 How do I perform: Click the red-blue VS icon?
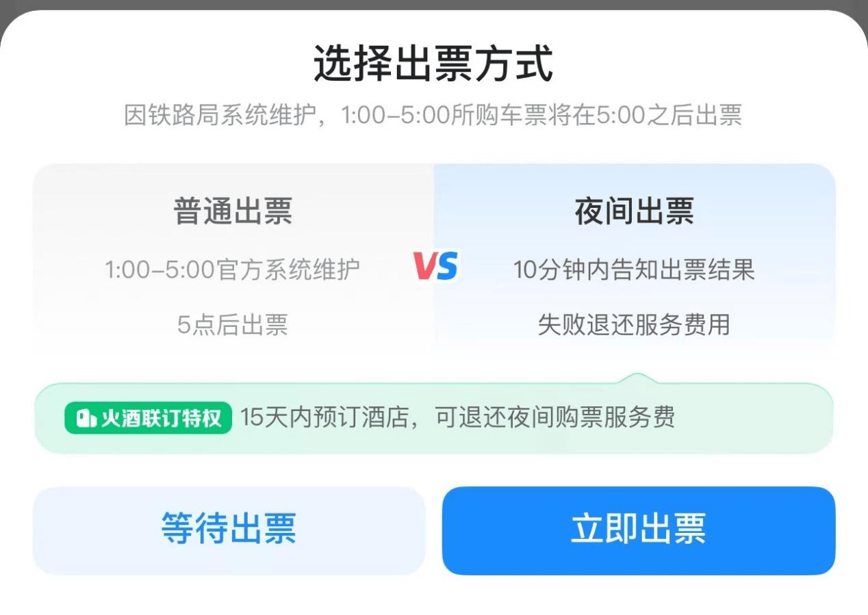[x=436, y=265]
